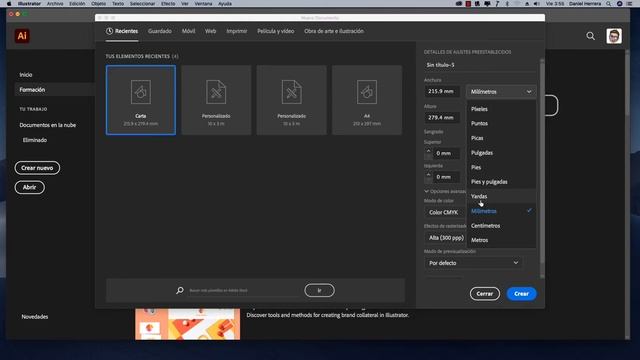Select the Carta preset thumbnail
Image resolution: width=640 pixels, height=360 pixels.
(x=141, y=100)
